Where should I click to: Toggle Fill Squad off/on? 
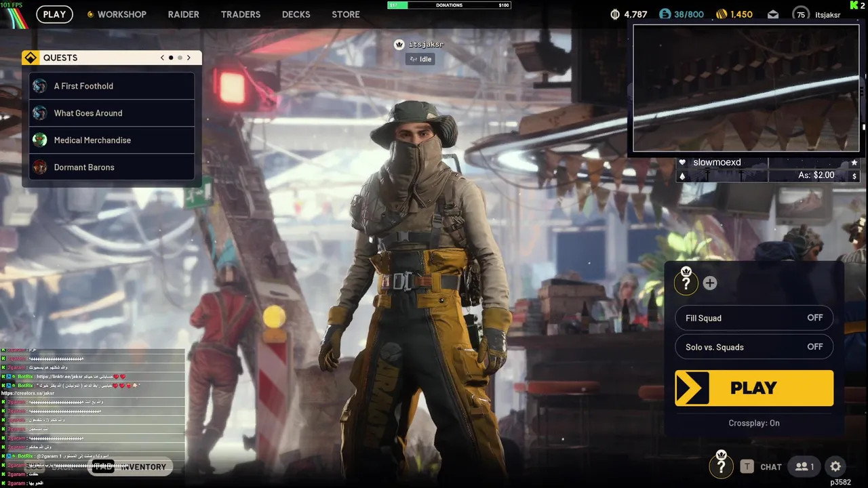[754, 318]
